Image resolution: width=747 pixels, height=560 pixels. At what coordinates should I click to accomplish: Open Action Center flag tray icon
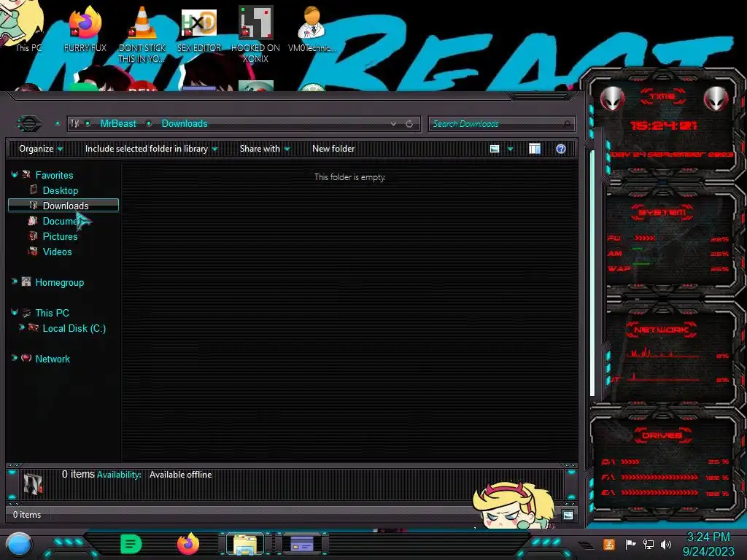[630, 544]
